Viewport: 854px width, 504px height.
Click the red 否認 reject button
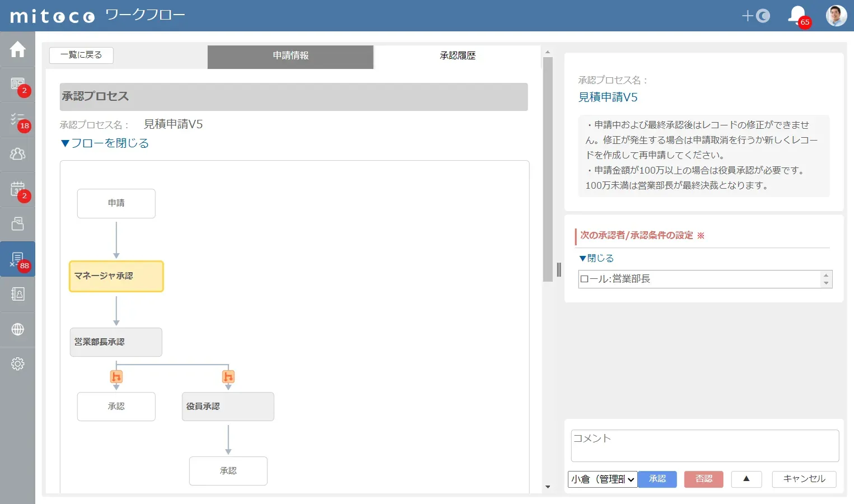[x=704, y=479]
